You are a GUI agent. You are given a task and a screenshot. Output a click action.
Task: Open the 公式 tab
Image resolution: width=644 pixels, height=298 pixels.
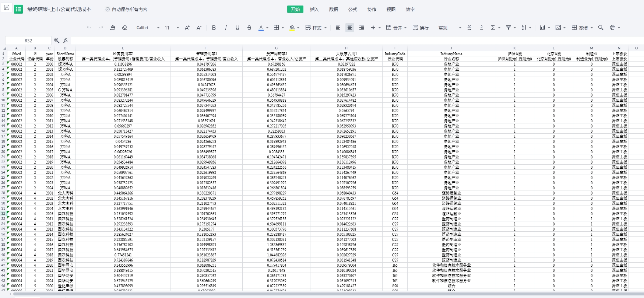point(353,9)
